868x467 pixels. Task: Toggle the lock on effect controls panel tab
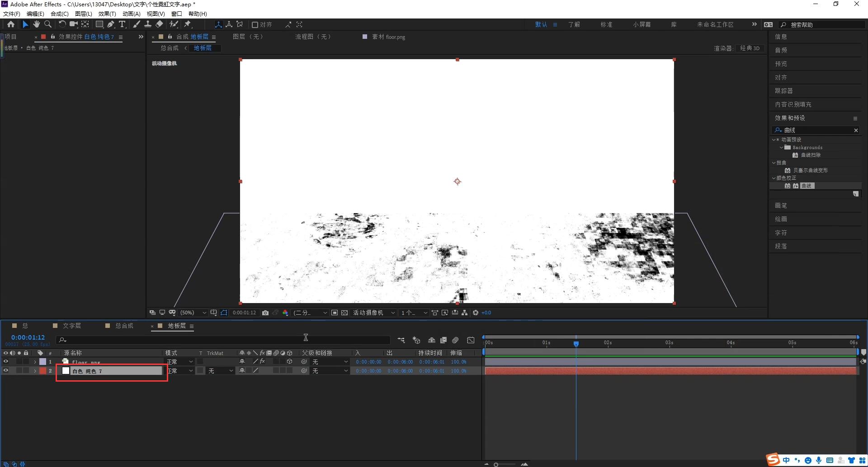[53, 37]
